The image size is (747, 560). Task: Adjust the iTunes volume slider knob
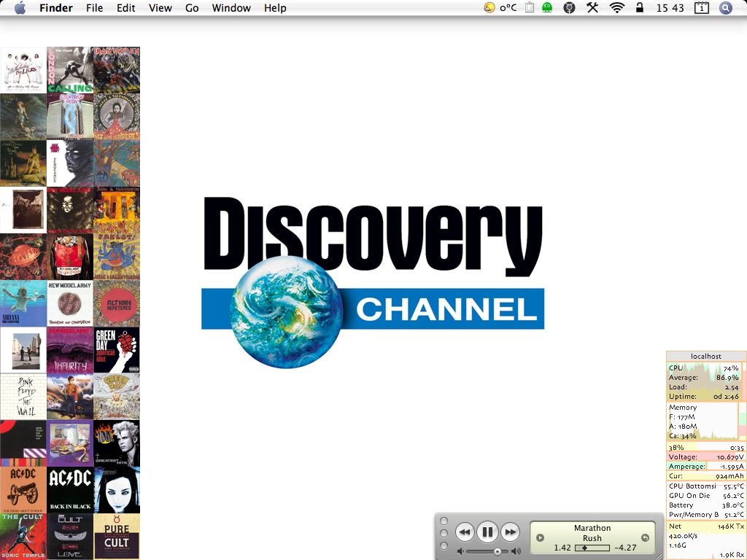click(x=498, y=551)
